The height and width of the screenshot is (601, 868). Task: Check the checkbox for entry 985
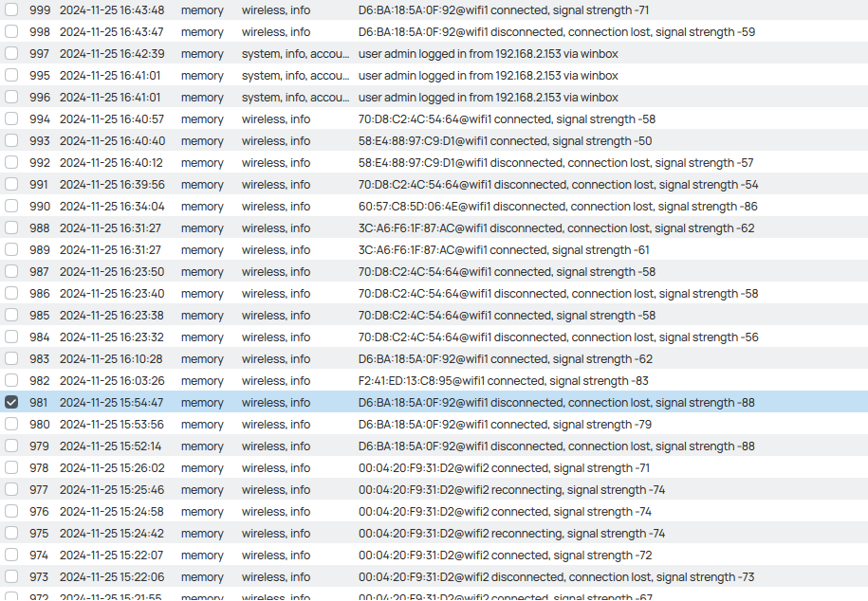point(11,315)
